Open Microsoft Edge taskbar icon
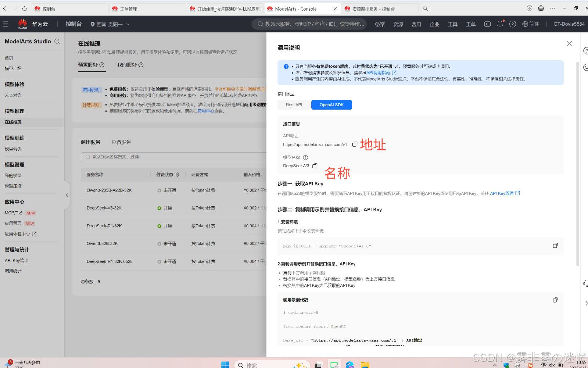 pyautogui.click(x=349, y=365)
